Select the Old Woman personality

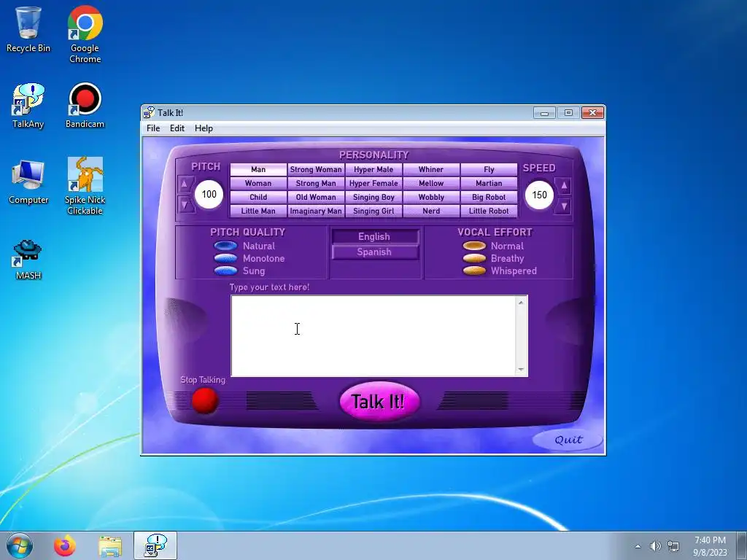coord(316,197)
